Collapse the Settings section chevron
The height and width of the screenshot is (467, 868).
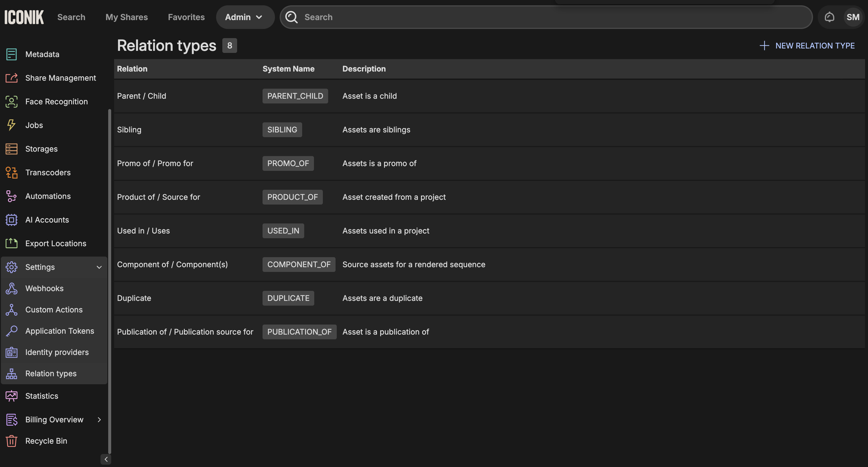[99, 267]
